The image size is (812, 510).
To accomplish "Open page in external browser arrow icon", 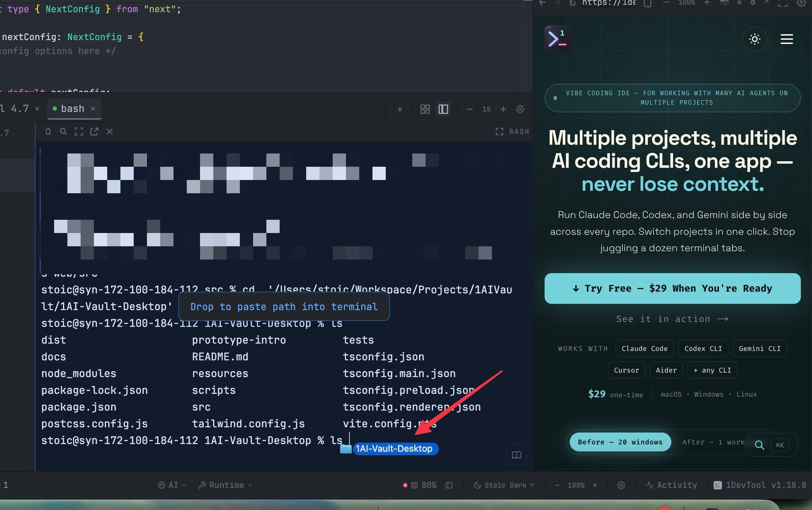I will coord(766,2).
